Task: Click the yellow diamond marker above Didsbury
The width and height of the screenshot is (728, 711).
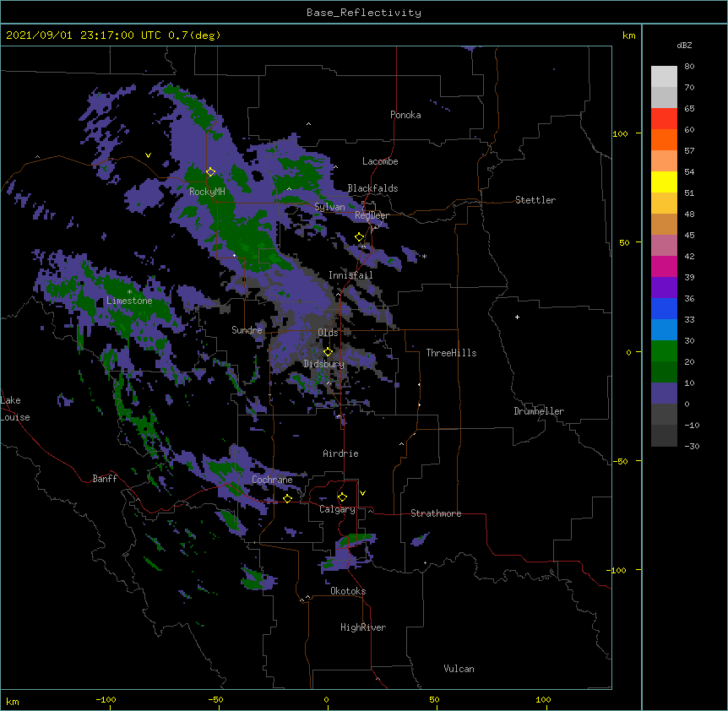Action: tap(328, 352)
